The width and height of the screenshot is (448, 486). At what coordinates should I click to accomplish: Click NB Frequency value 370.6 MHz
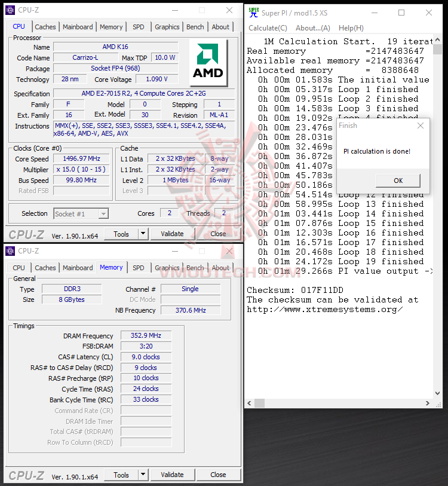[191, 310]
